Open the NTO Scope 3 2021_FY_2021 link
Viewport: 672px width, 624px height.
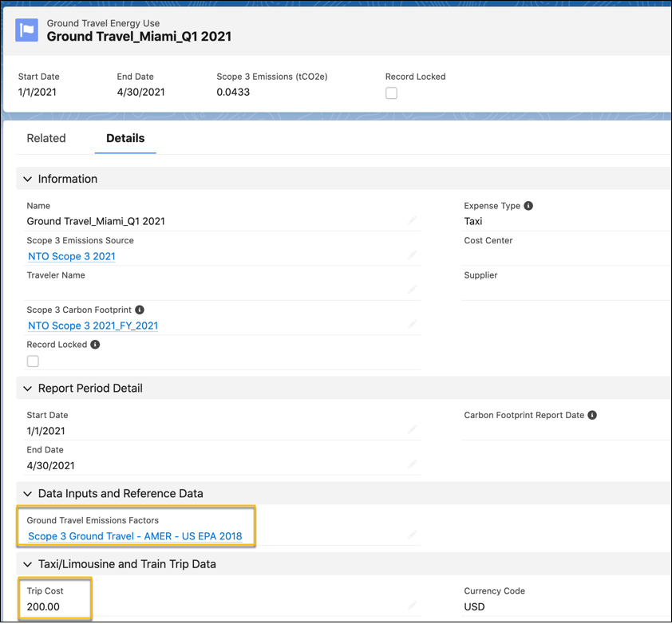(93, 326)
